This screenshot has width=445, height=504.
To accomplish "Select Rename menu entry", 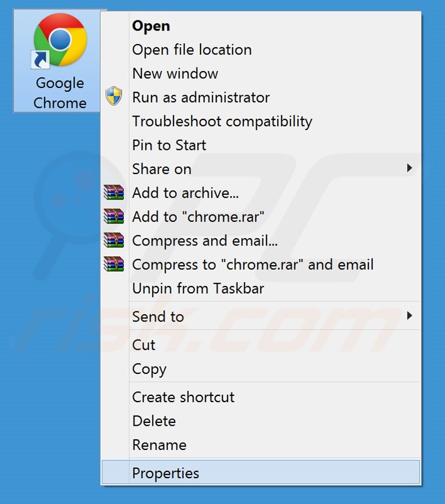I will (x=261, y=445).
